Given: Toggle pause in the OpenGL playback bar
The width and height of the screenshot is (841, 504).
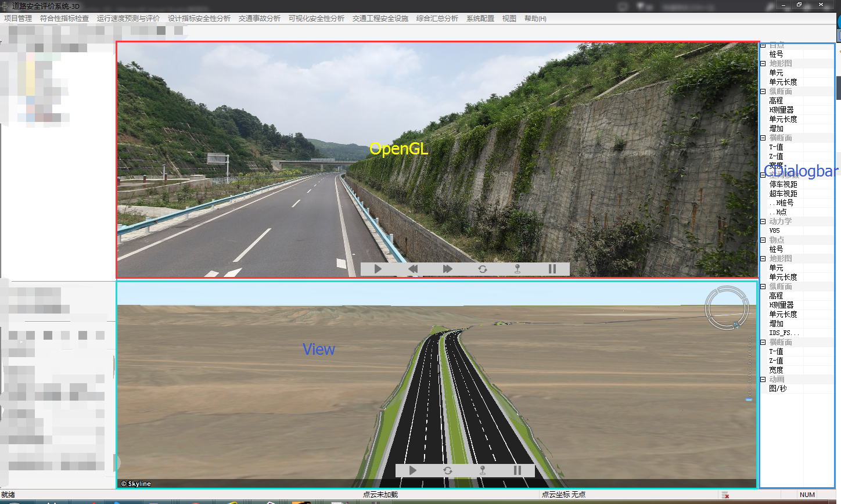Looking at the screenshot, I should [552, 269].
